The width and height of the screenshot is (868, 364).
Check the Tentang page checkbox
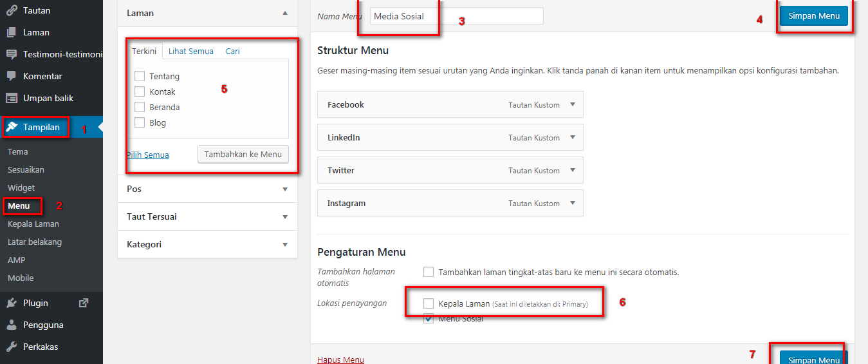140,76
